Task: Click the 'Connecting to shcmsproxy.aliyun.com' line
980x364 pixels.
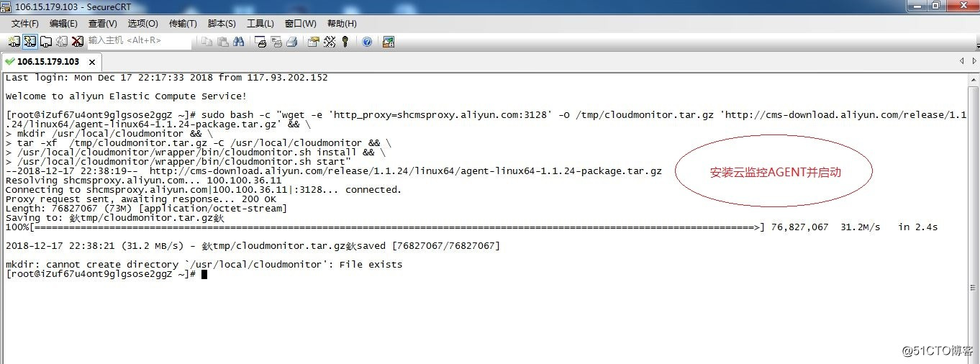Action: [203, 190]
